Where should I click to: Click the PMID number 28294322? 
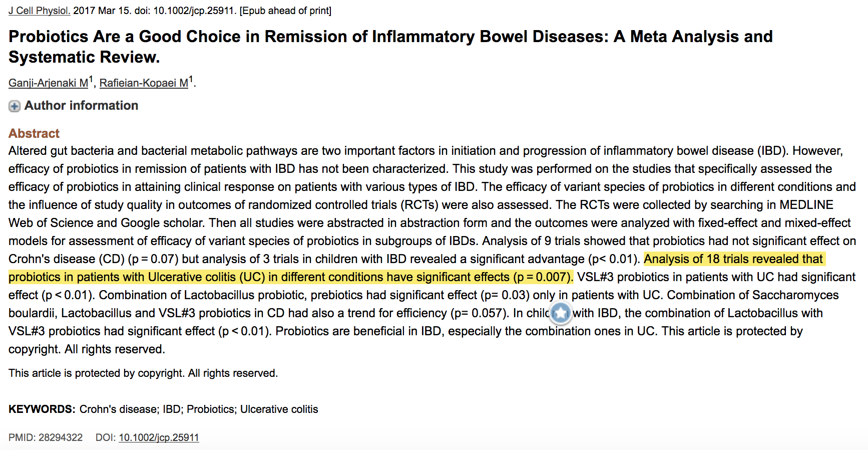coord(61,437)
